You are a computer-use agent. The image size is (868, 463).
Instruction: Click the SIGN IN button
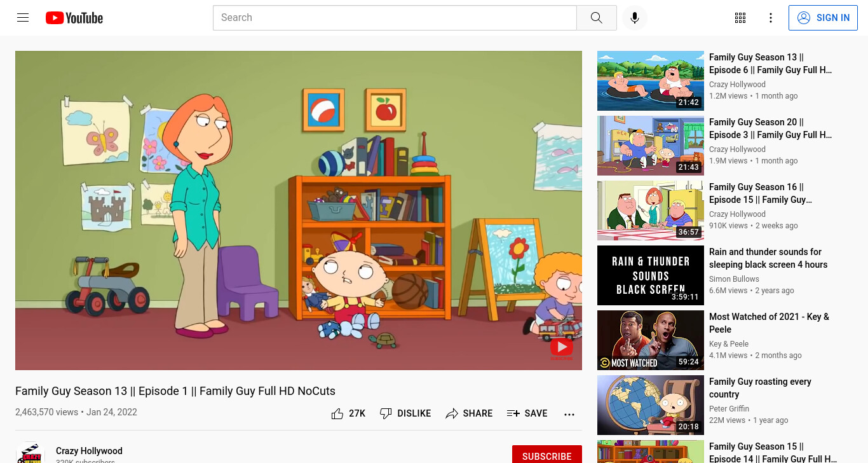pyautogui.click(x=823, y=18)
